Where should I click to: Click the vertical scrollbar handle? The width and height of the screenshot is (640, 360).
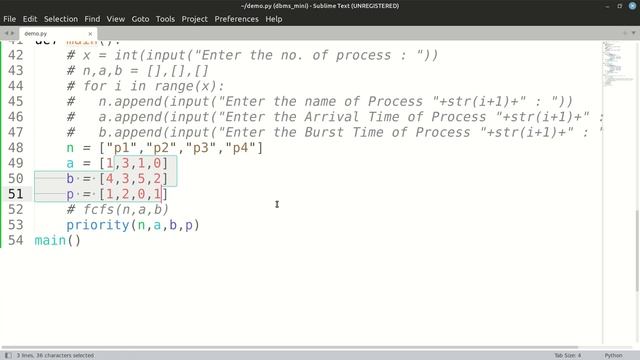coord(637,250)
